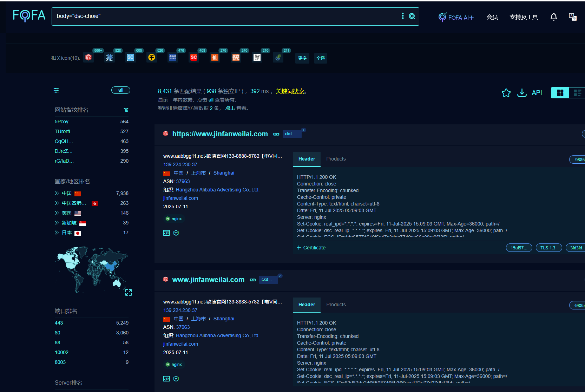Filter by port 443
Screen dimensions: 585x392
pyautogui.click(x=59, y=323)
